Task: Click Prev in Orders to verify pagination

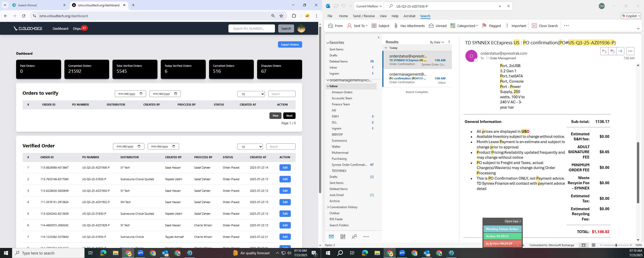Action: [x=275, y=116]
